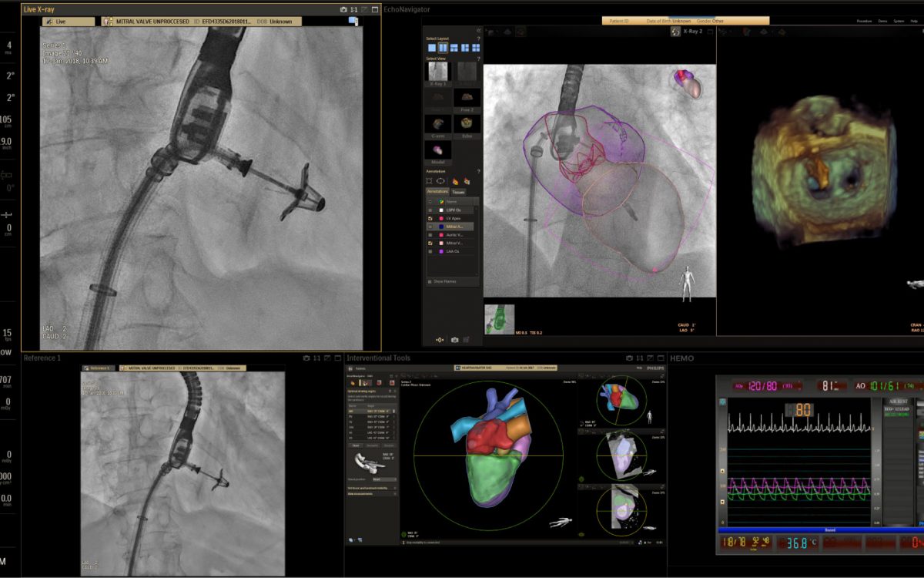Switch to the X-Ray 1 view thumbnail
Image resolution: width=924 pixels, height=578 pixels.
(437, 72)
